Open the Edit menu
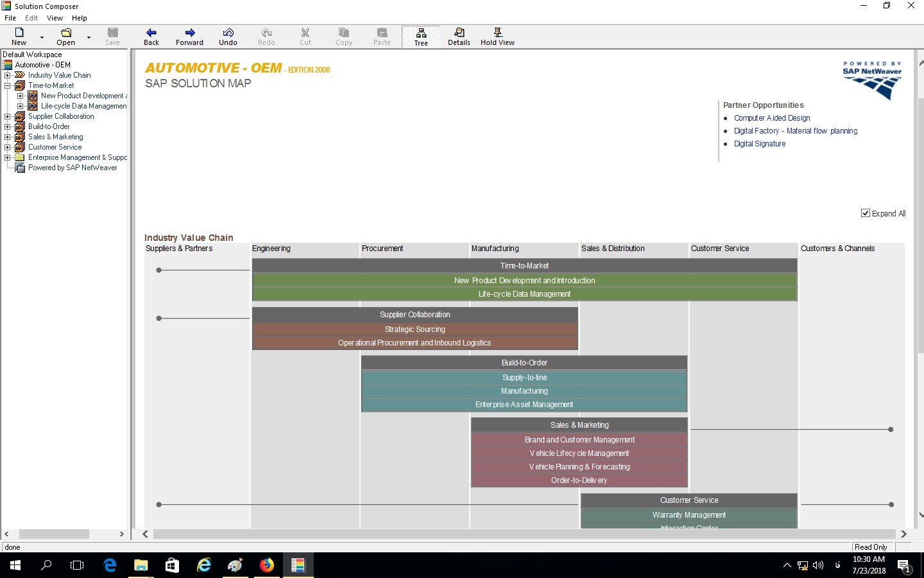Screen dimensions: 924x578 click(x=31, y=18)
